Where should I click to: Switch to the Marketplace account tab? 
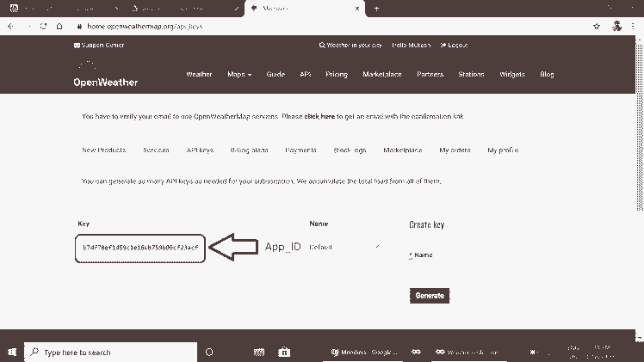click(x=403, y=150)
